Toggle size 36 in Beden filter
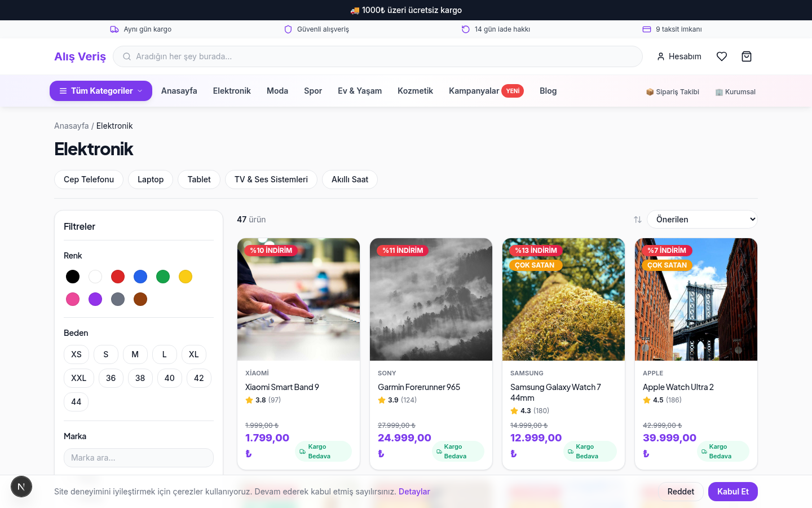Image resolution: width=812 pixels, height=508 pixels. coord(111,378)
